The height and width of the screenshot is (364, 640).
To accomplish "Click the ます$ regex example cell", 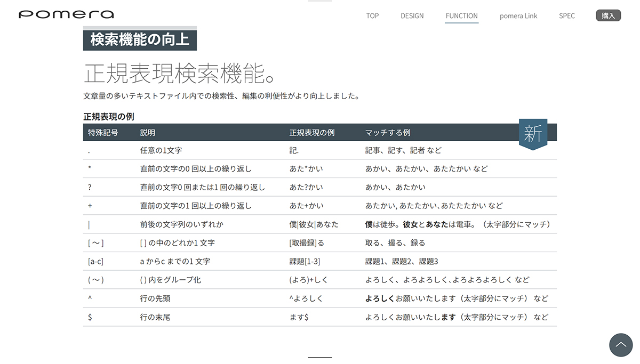I will click(299, 317).
